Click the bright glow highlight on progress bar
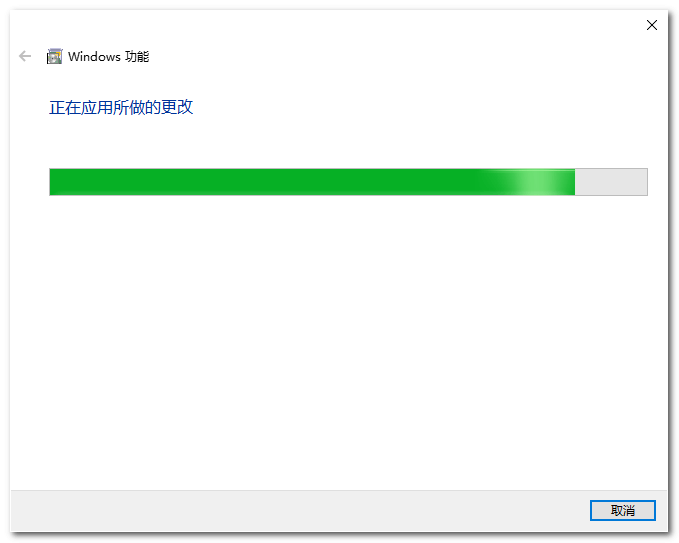This screenshot has width=679, height=543. [535, 182]
